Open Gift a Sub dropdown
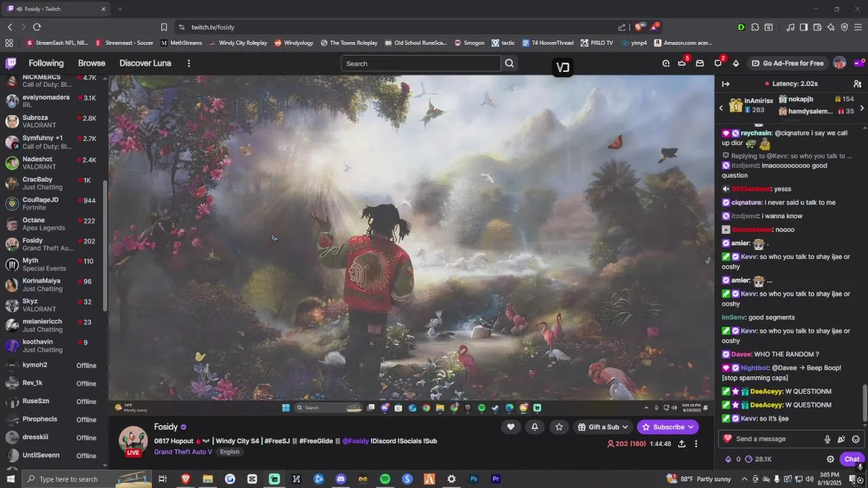The width and height of the screenshot is (868, 488). [x=604, y=427]
